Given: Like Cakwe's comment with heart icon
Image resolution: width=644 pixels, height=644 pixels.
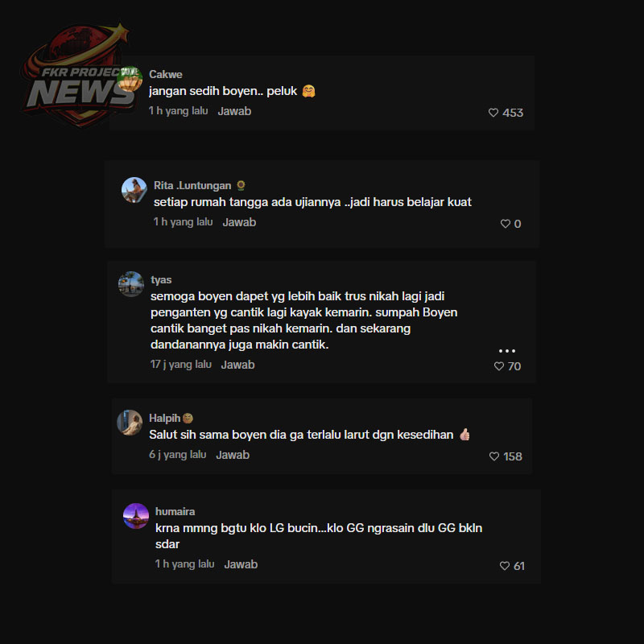Looking at the screenshot, I should click(493, 113).
